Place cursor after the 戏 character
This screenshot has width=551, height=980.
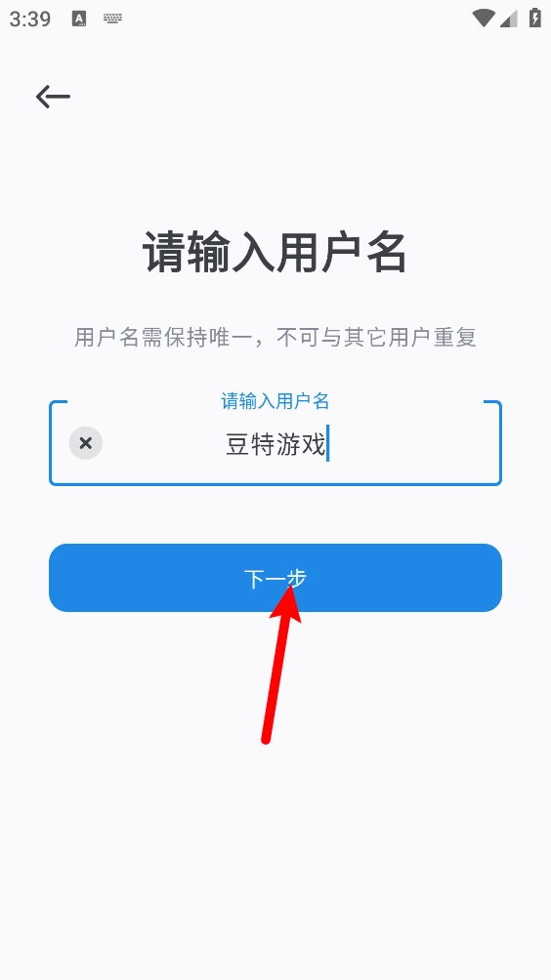(327, 444)
